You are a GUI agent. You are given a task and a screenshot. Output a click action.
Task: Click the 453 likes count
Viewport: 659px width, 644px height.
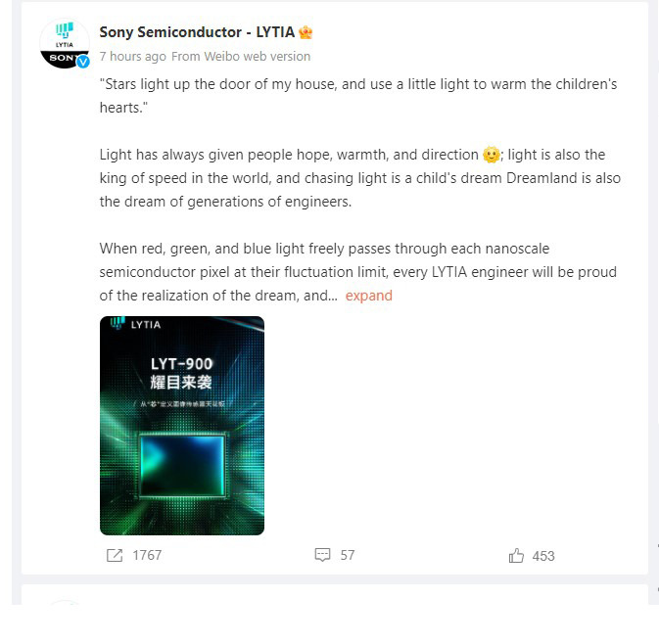pos(543,556)
